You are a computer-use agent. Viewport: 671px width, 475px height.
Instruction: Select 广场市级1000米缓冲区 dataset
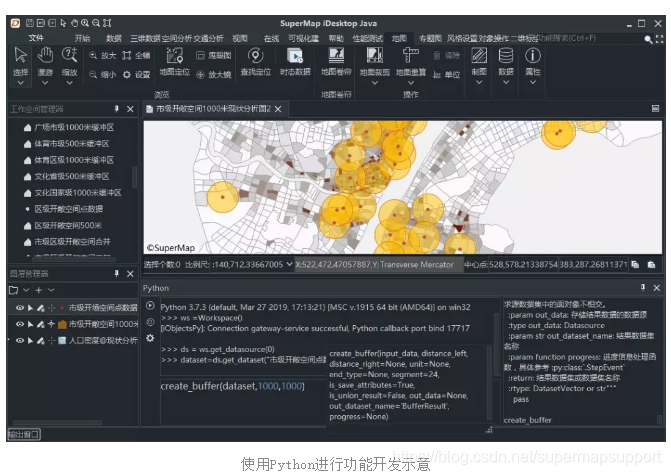click(74, 127)
